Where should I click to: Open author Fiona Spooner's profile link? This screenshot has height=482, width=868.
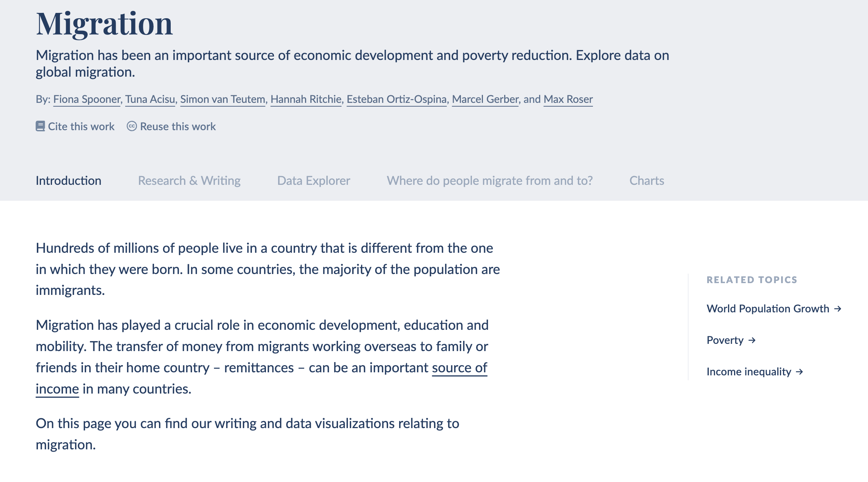pos(86,99)
